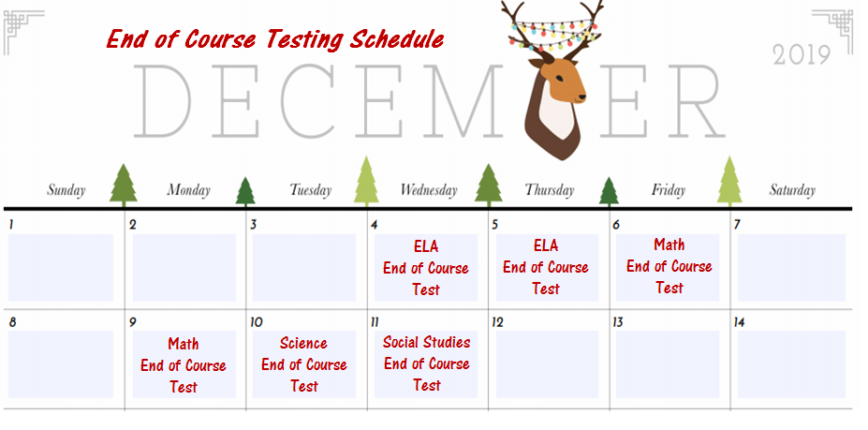Select the Math test on December 6
The height and width of the screenshot is (430, 868).
click(669, 266)
